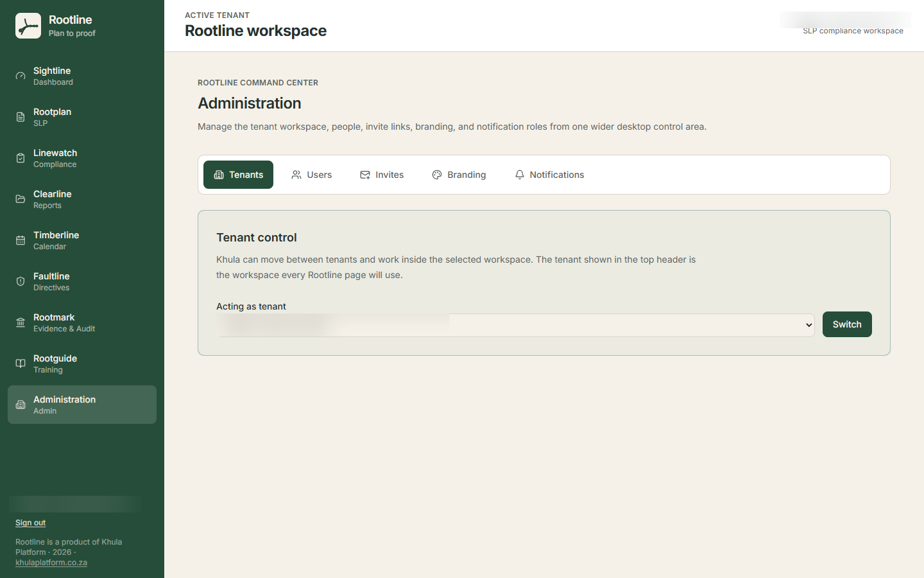
Task: Click the Timberline calendar icon
Action: tap(21, 240)
